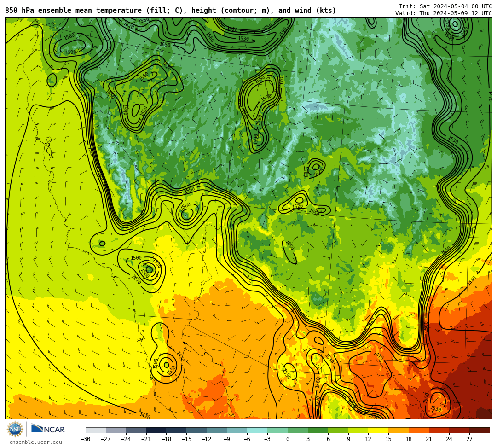Click the -27 tick label on color bar

[106, 439]
